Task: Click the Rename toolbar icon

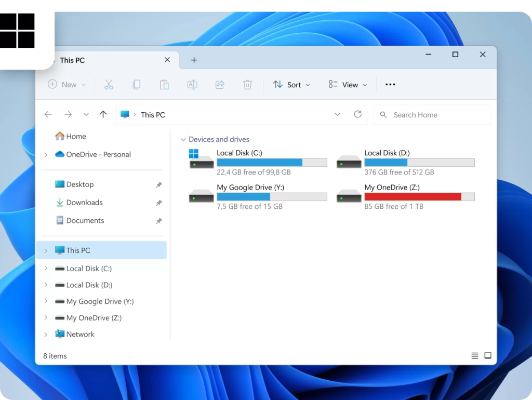Action: coord(192,84)
